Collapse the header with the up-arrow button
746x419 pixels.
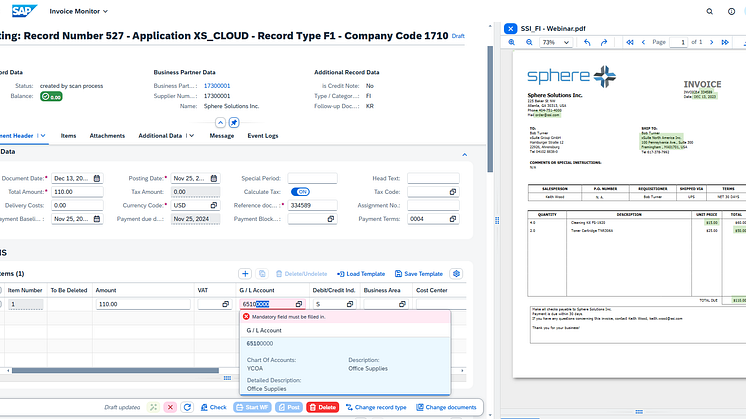[220, 123]
